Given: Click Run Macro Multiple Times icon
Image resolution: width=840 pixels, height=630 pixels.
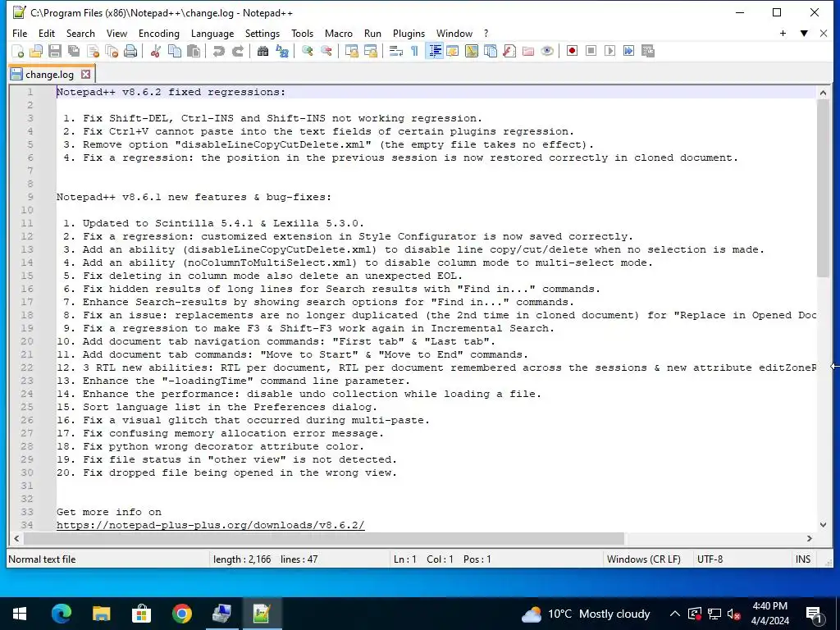Looking at the screenshot, I should 628,51.
